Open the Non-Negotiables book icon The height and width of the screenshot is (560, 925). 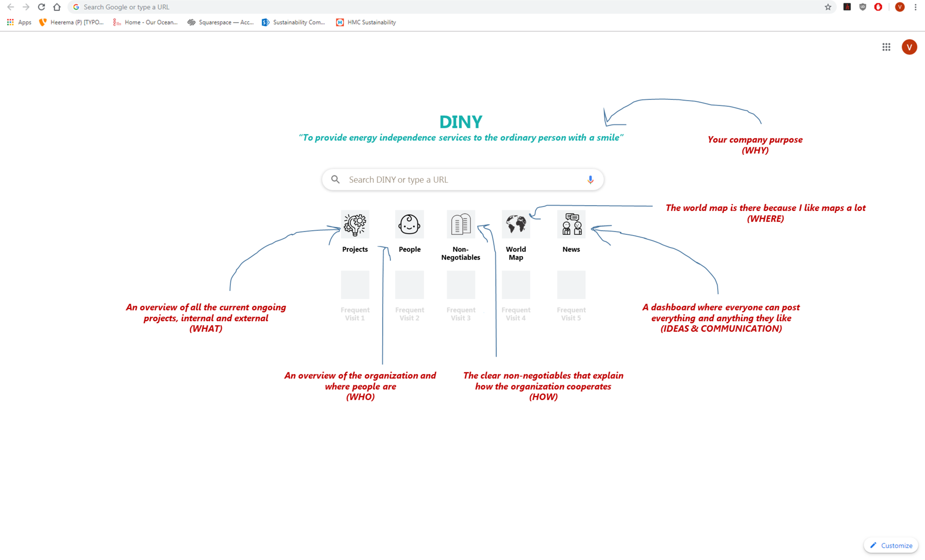[x=461, y=225]
